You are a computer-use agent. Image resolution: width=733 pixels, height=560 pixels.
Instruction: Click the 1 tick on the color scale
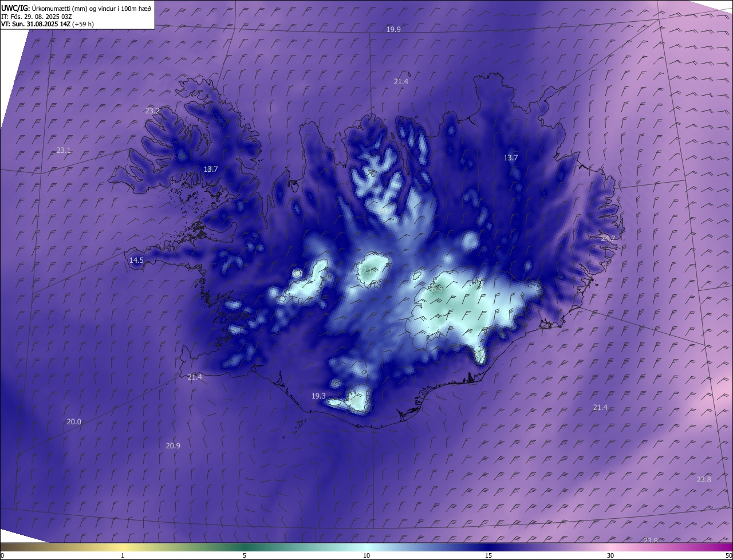pos(123,555)
